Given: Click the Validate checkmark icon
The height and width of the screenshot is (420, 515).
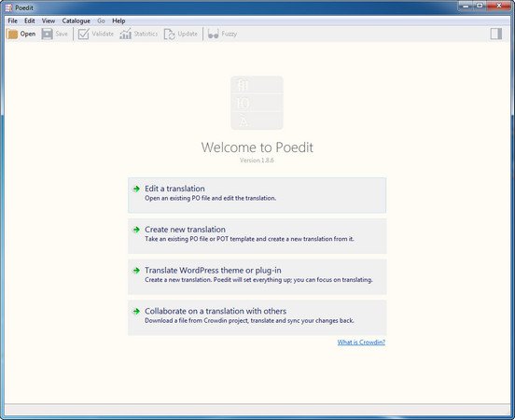Looking at the screenshot, I should click(x=83, y=34).
